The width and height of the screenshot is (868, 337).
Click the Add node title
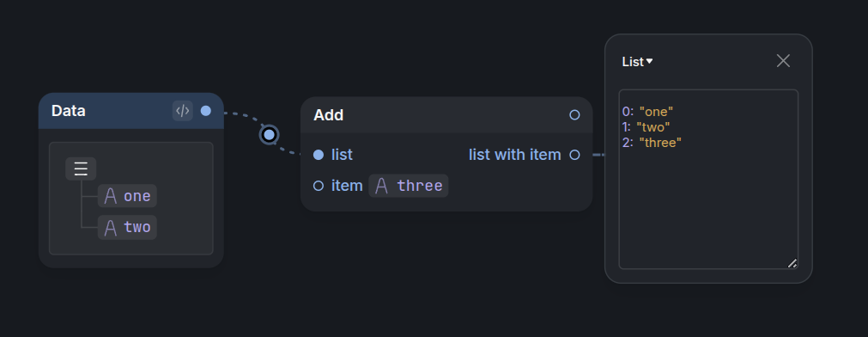(x=328, y=114)
